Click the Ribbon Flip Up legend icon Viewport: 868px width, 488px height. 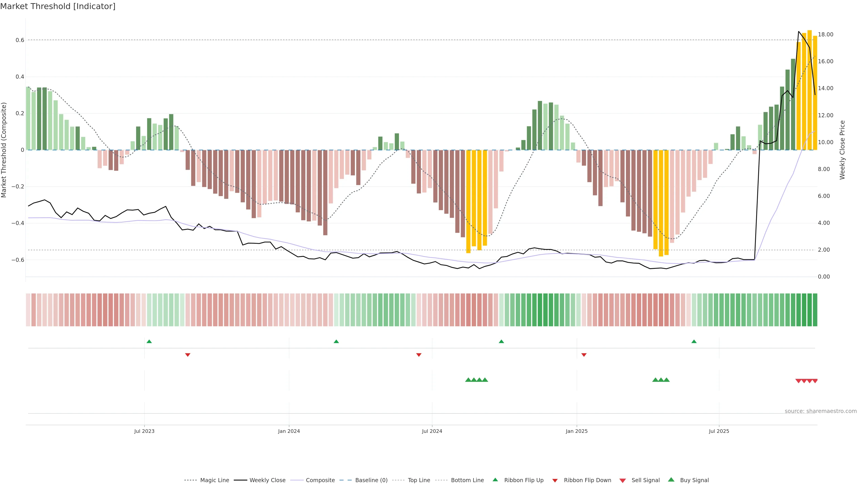point(495,480)
